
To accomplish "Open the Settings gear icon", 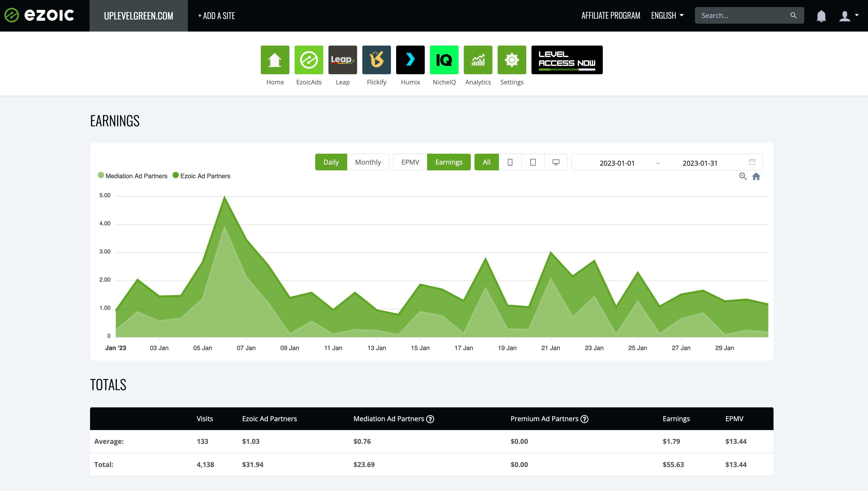I will pyautogui.click(x=512, y=60).
